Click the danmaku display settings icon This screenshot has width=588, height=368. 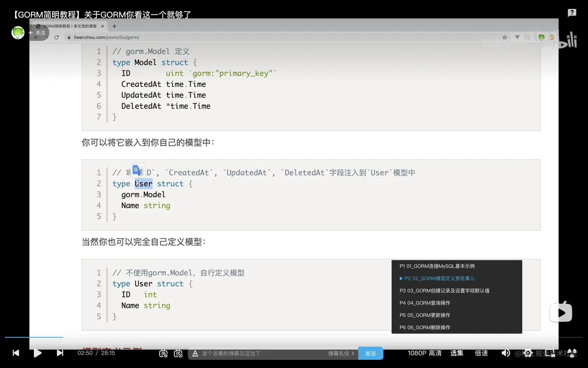tap(178, 353)
